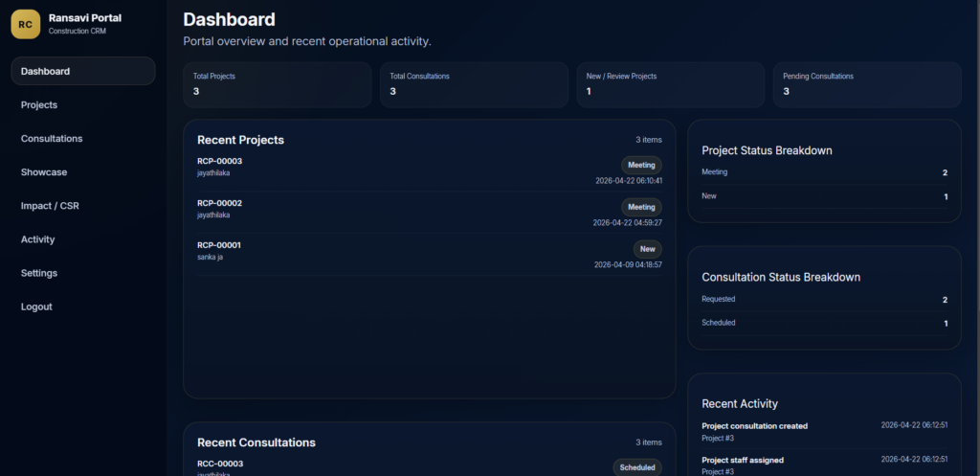The image size is (980, 476).
Task: Open Settings from sidebar
Action: point(39,273)
